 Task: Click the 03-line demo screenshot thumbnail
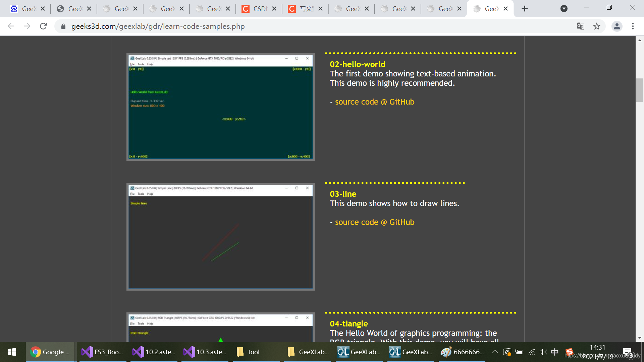[220, 236]
